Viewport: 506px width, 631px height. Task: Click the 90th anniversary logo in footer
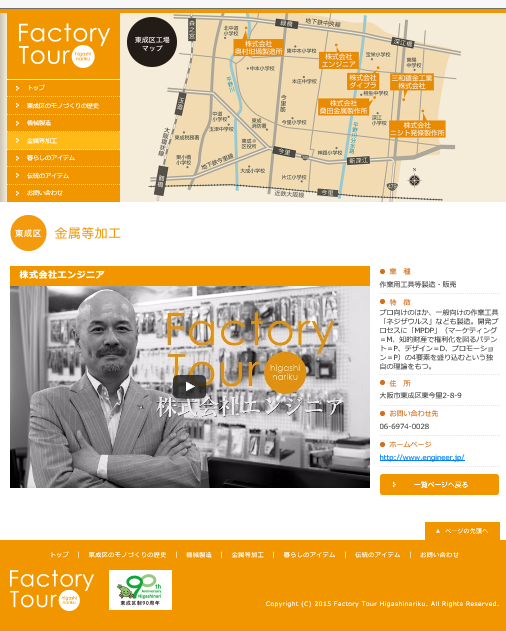[140, 590]
